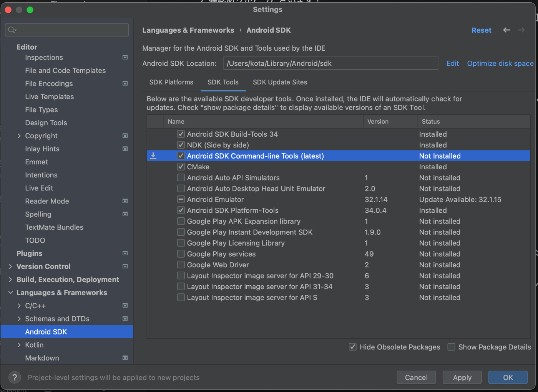538x392 pixels.
Task: Open the SDK Update Sites tab
Action: [x=280, y=82]
